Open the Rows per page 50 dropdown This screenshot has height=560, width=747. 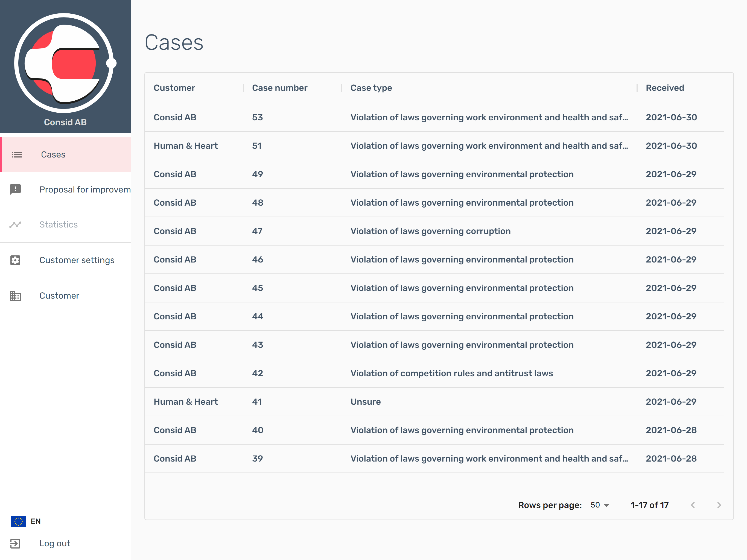pyautogui.click(x=600, y=505)
